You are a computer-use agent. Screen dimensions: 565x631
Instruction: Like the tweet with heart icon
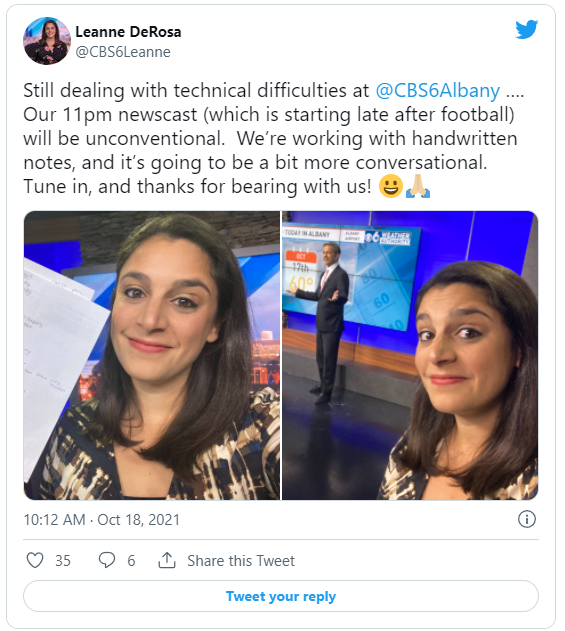click(35, 560)
